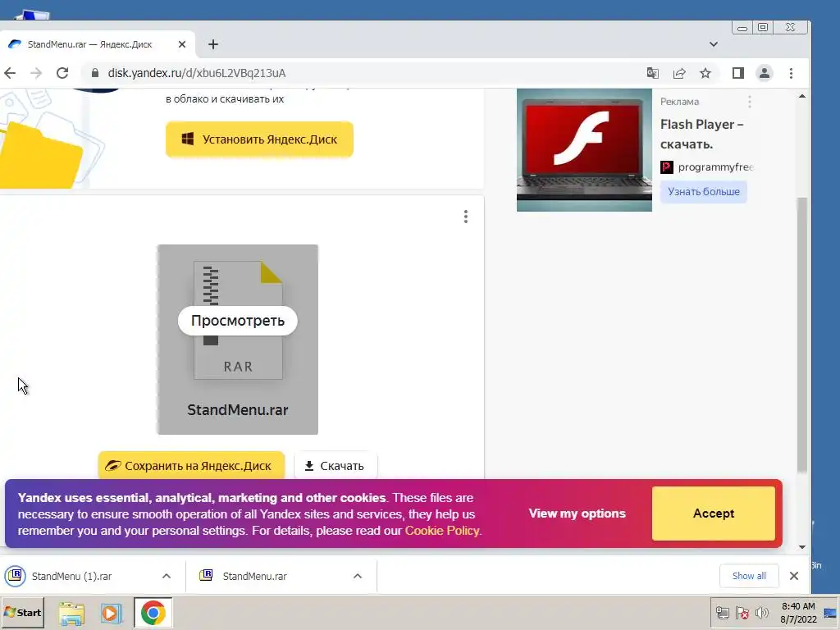Open Chrome's three-dot menu
Image resolution: width=840 pixels, height=630 pixels.
click(792, 73)
